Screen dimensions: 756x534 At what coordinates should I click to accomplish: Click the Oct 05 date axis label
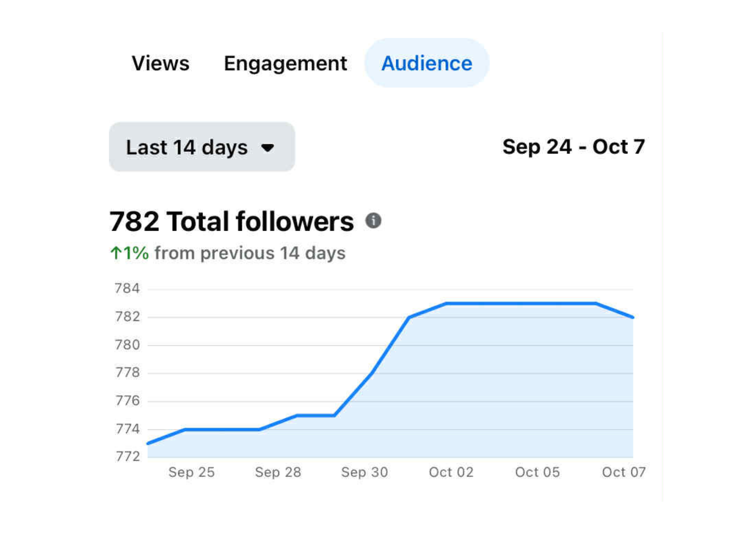tap(537, 472)
